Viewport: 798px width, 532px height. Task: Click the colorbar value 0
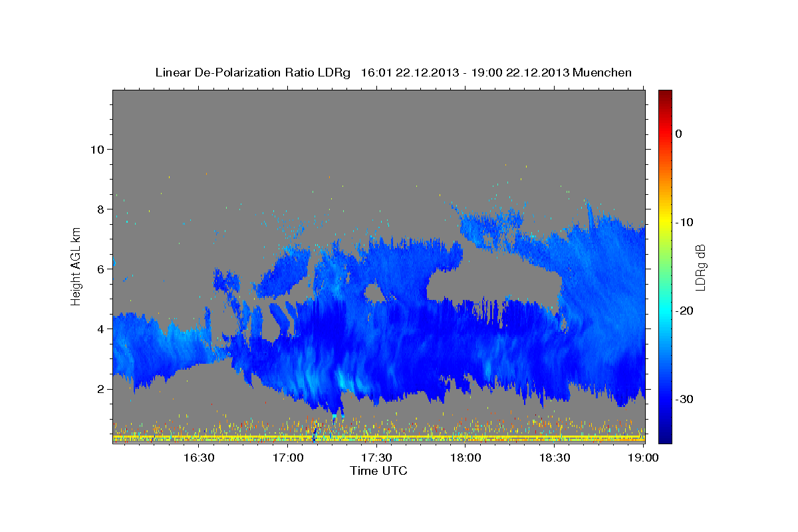click(678, 134)
